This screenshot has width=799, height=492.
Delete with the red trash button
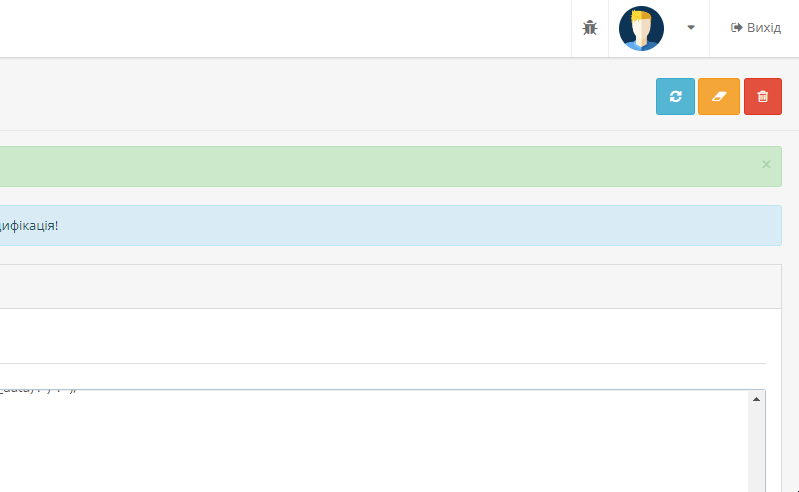tap(763, 96)
